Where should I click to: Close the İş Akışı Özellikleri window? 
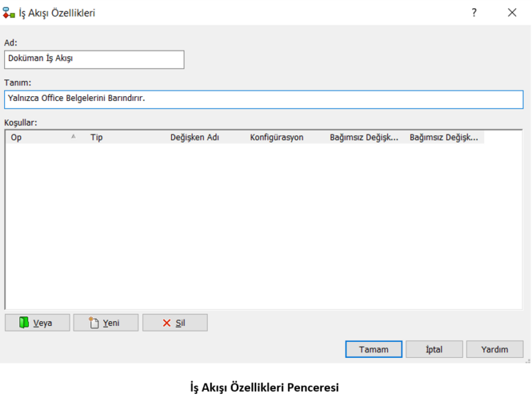tap(512, 12)
